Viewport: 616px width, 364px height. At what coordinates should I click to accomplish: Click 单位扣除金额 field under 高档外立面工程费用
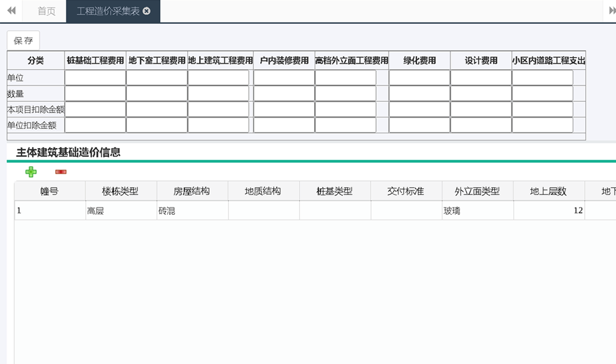345,125
